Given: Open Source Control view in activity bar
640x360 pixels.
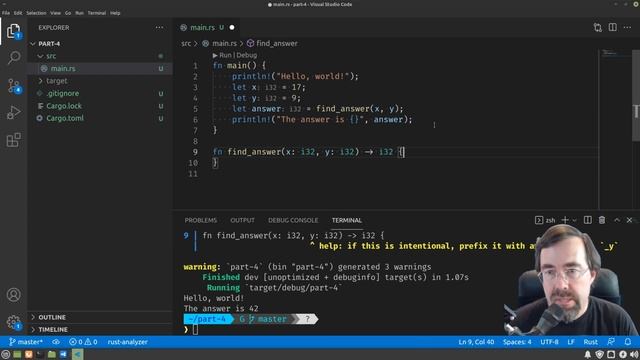Looking at the screenshot, I should pyautogui.click(x=13, y=86).
